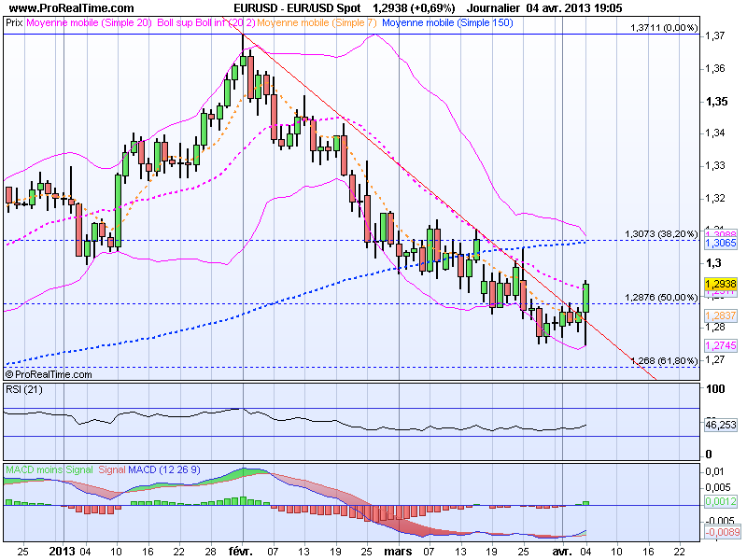747x560 pixels.
Task: Select the Moyenne mobile (Simple 7) legend
Action: [x=317, y=22]
